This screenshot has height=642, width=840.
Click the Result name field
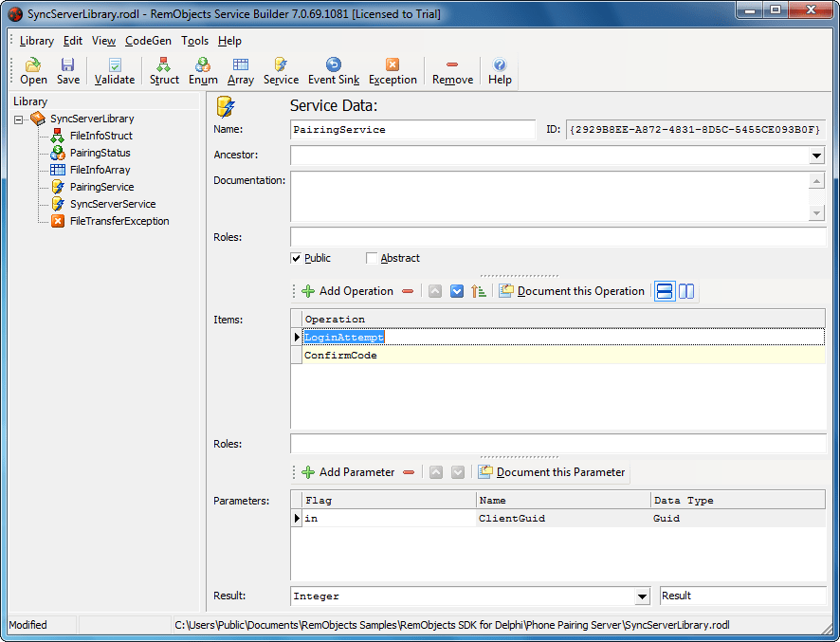(743, 596)
